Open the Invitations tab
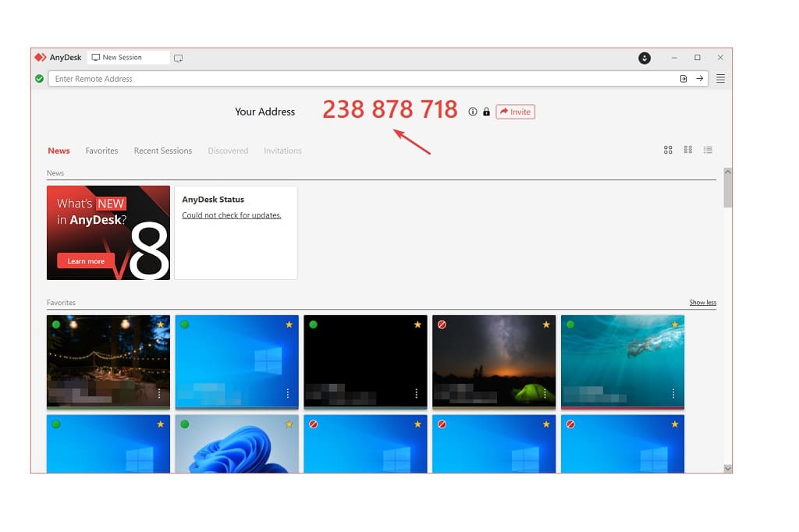Screen dimensions: 799x532 point(282,151)
